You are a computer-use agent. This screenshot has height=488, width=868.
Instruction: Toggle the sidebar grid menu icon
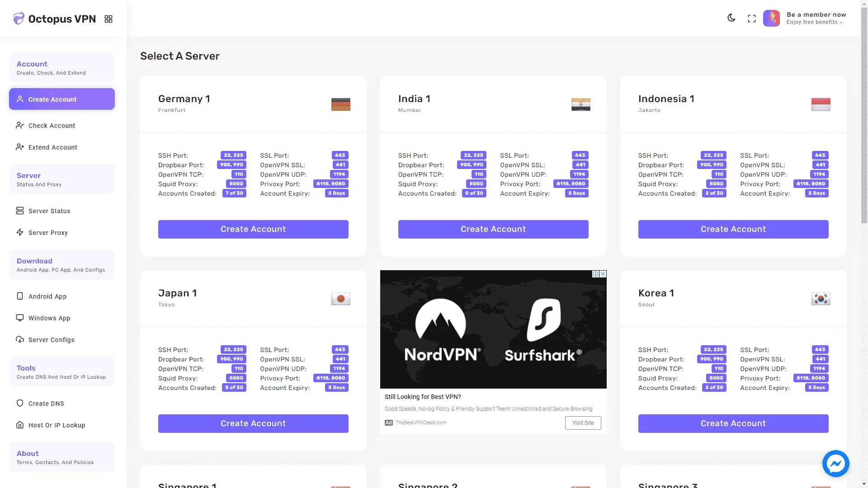pyautogui.click(x=108, y=19)
